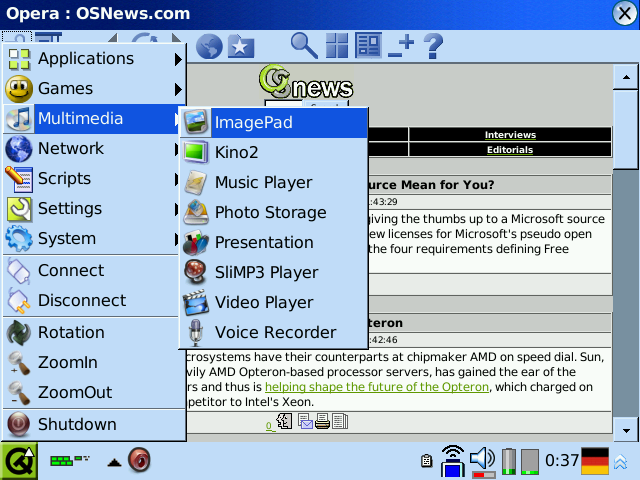Click the page layout view icon

pyautogui.click(x=368, y=45)
